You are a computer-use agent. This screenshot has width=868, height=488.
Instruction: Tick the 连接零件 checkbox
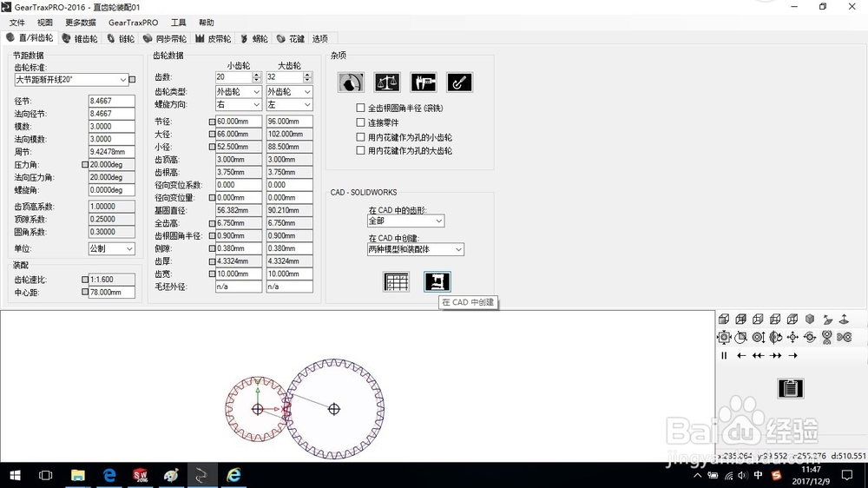tap(360, 122)
